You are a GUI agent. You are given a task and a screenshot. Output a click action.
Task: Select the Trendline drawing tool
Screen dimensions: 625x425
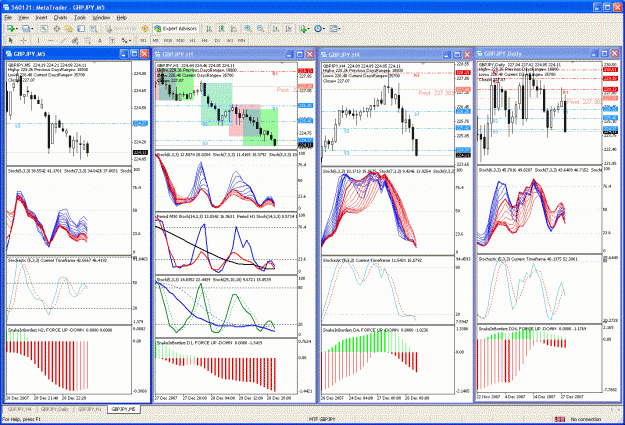click(63, 40)
